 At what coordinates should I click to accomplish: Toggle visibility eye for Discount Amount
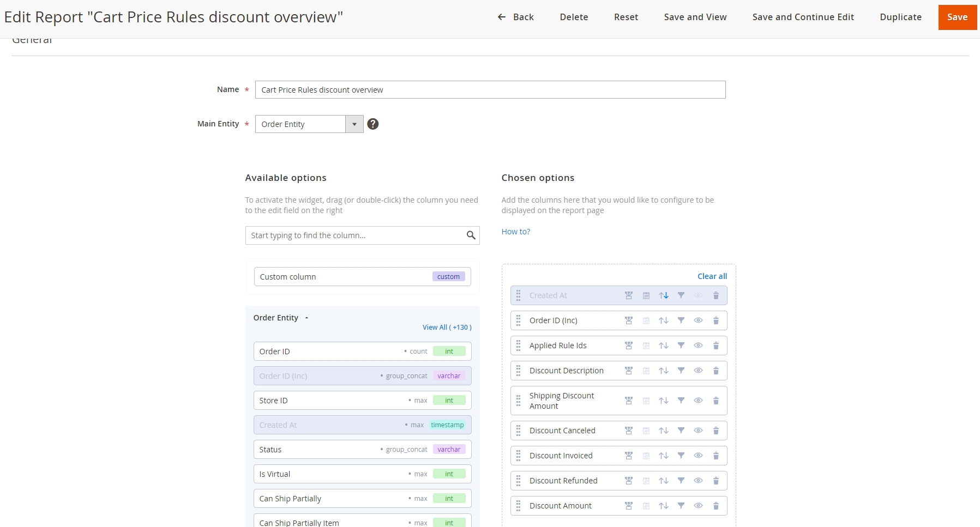(x=699, y=506)
